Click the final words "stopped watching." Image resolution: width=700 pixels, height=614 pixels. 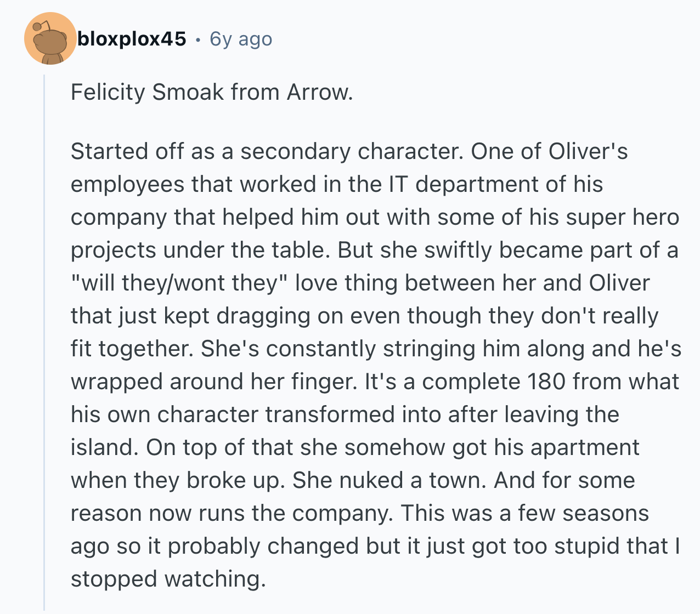(168, 579)
